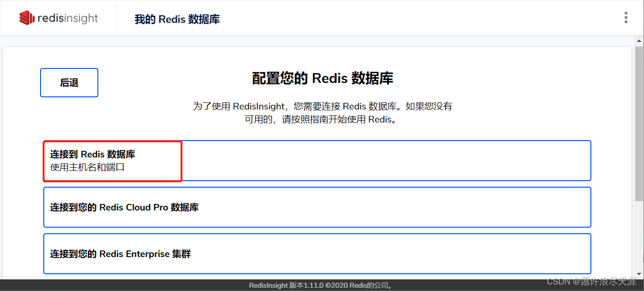Click the vertical scrollbar thumb

(x=639, y=123)
